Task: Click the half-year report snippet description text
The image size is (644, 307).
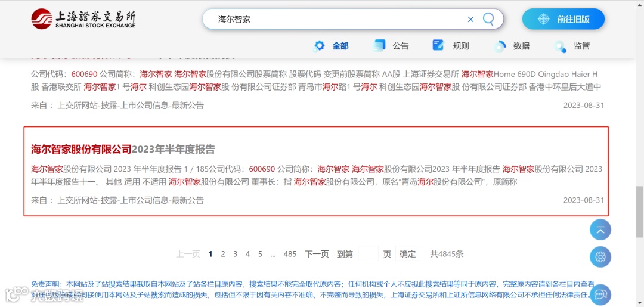Action: pyautogui.click(x=317, y=175)
